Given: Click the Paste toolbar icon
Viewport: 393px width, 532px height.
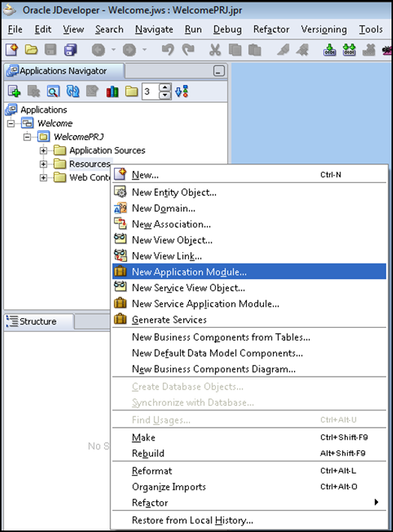Looking at the screenshot, I should point(255,50).
